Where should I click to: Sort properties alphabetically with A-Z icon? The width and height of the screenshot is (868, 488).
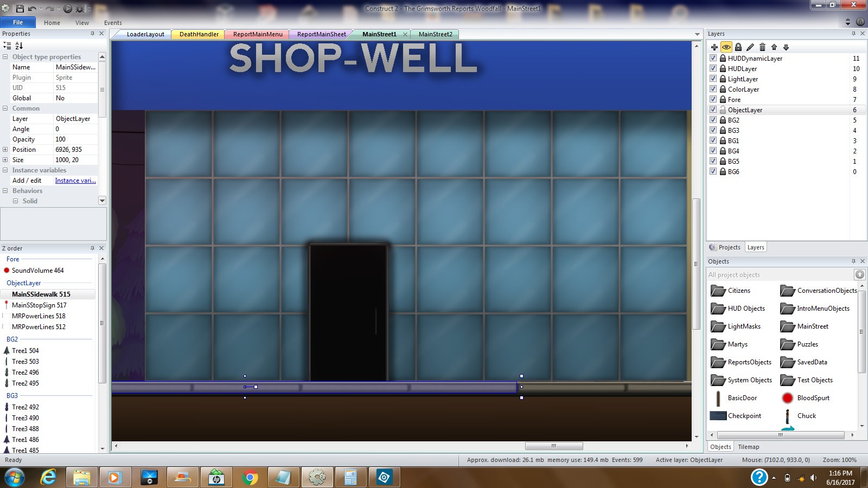[x=19, y=46]
